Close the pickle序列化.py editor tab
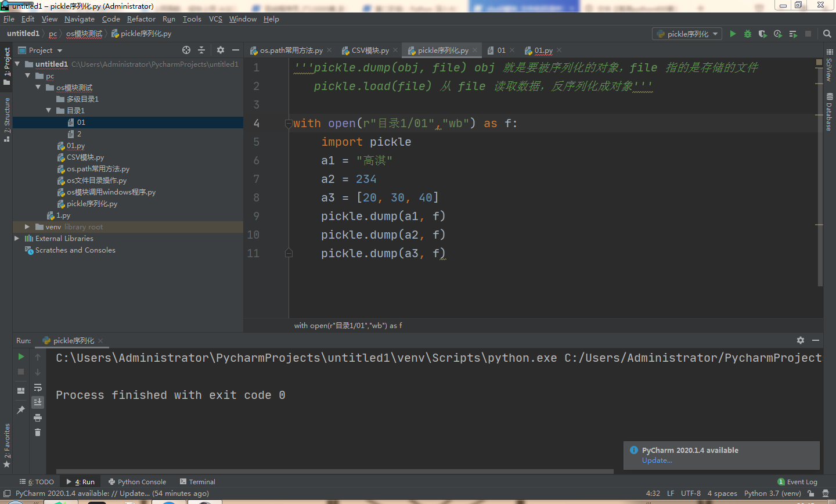The width and height of the screenshot is (836, 504). [x=474, y=51]
